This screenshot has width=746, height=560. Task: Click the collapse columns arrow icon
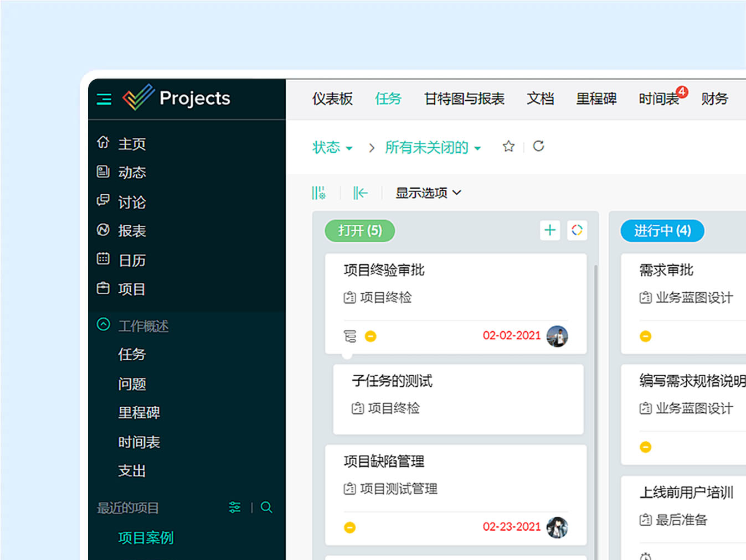tap(360, 193)
